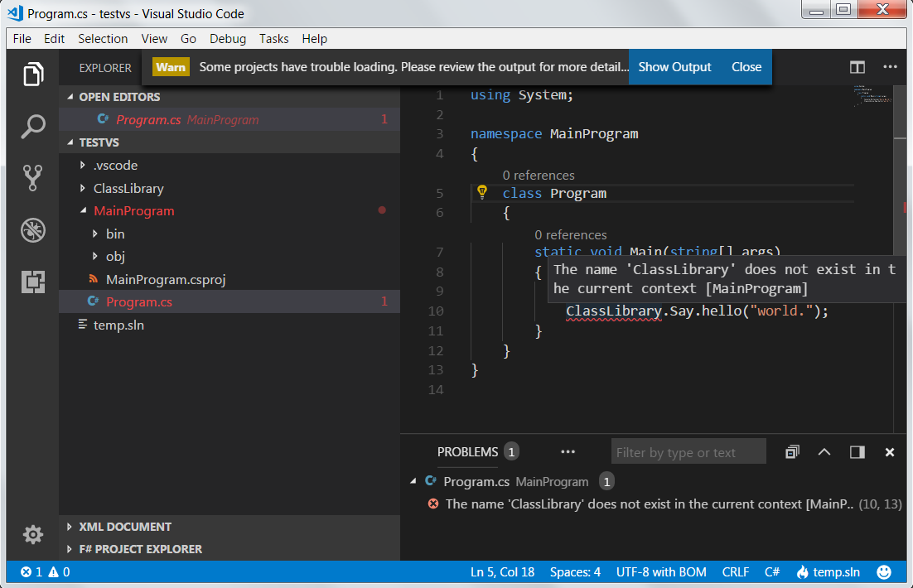The image size is (913, 588).
Task: Click the code minimap
Action: (x=872, y=97)
